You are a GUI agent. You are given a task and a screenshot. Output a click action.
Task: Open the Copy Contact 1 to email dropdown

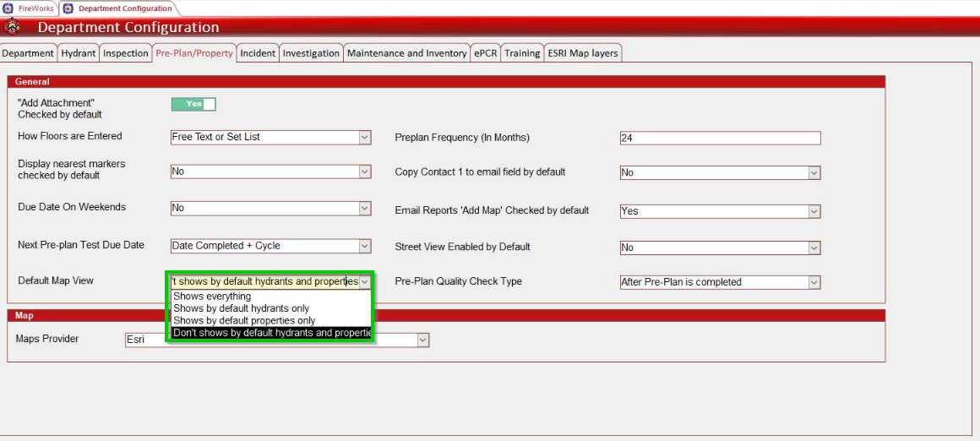point(814,172)
